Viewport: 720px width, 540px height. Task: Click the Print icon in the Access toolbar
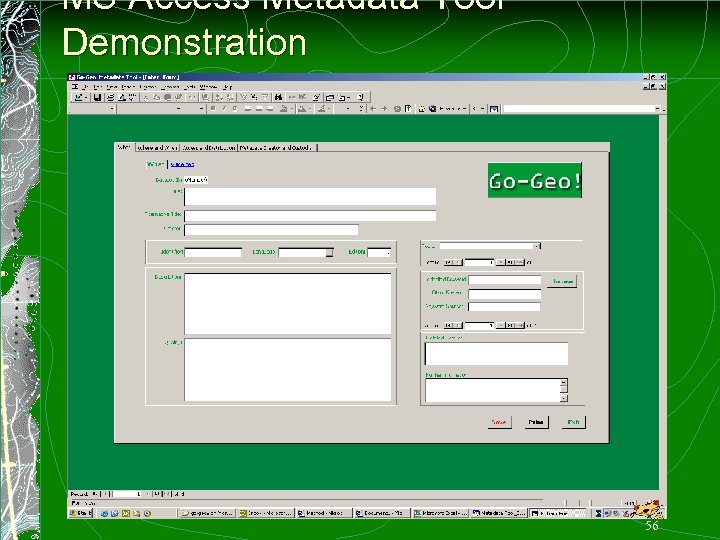click(110, 97)
